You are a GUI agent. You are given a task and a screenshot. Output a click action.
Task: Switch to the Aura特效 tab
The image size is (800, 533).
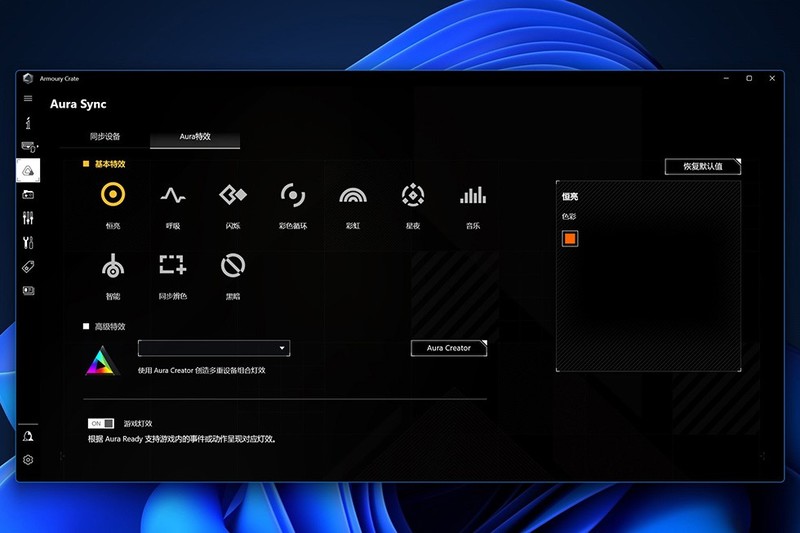click(x=195, y=136)
